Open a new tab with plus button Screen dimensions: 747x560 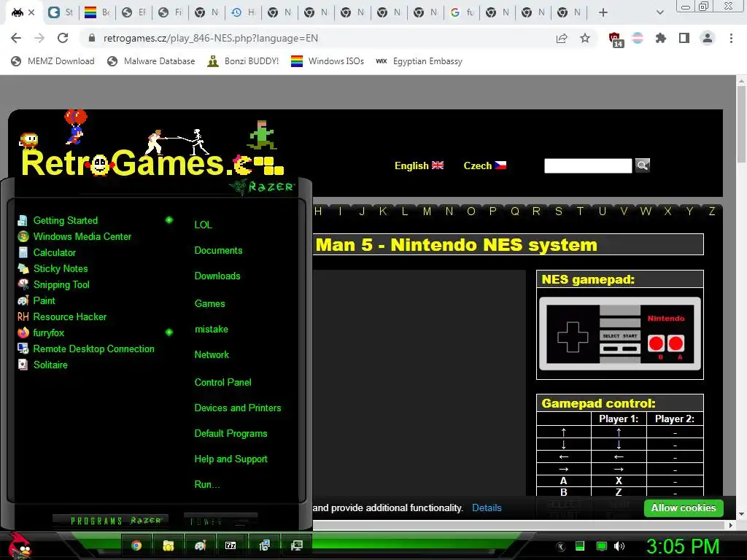(603, 12)
